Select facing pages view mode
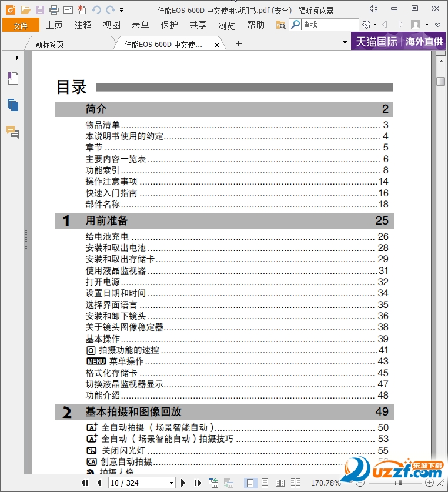The width and height of the screenshot is (448, 492). coord(280,483)
